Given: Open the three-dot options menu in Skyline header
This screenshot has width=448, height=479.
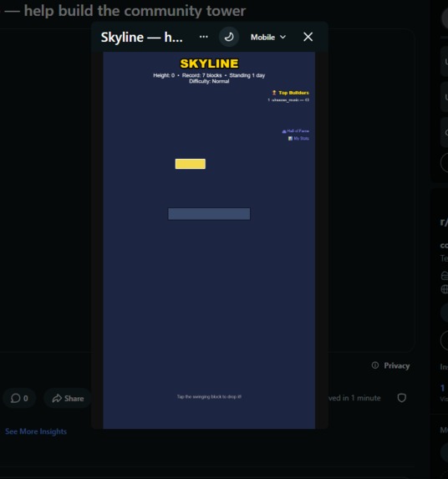Looking at the screenshot, I should coord(203,37).
